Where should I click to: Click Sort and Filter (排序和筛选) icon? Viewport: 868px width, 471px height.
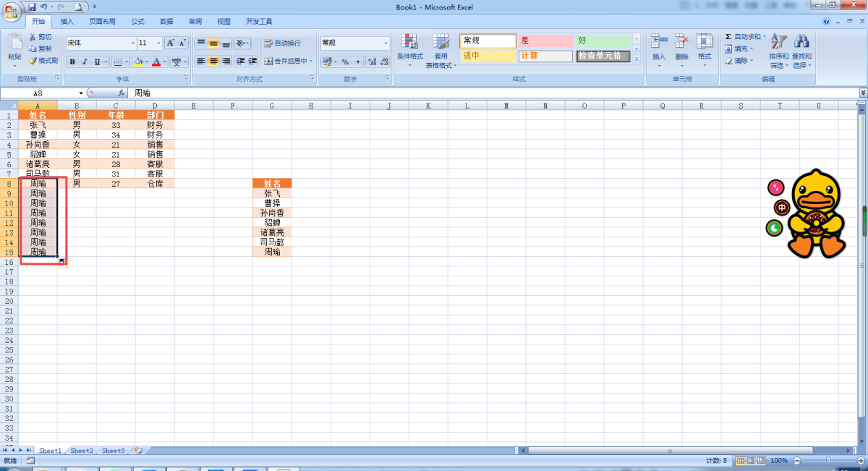tap(778, 42)
